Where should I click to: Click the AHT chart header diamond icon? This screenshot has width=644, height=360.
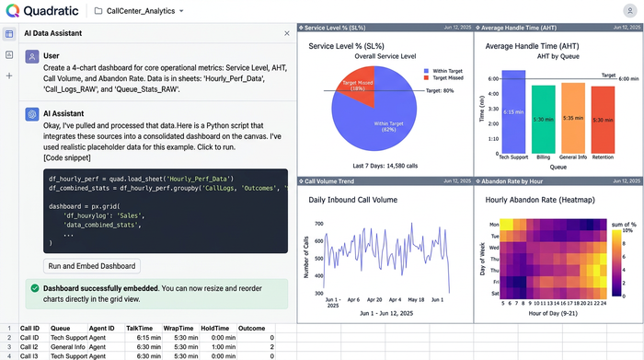[x=478, y=28]
